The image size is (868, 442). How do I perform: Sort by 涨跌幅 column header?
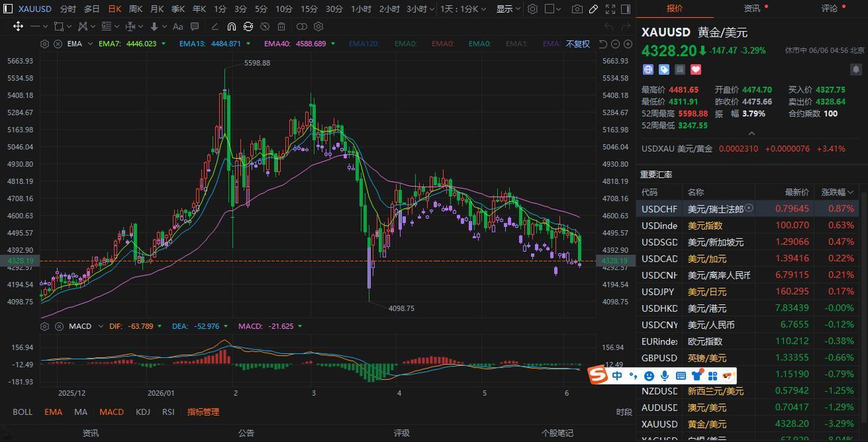[x=837, y=192]
